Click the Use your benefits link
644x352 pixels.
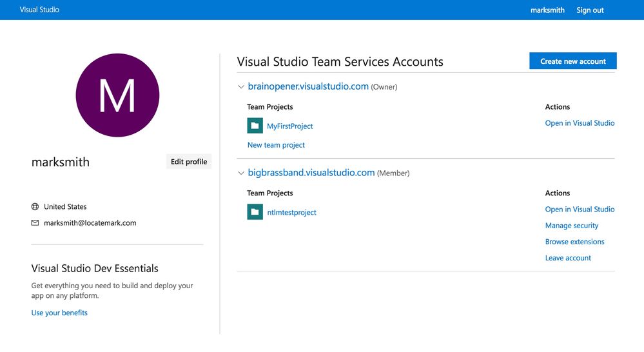click(x=59, y=313)
